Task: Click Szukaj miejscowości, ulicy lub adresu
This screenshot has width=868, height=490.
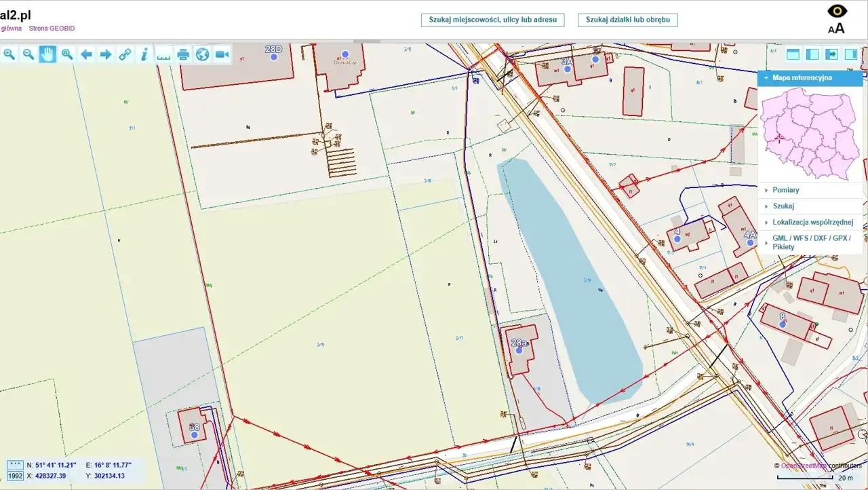Action: 492,20
